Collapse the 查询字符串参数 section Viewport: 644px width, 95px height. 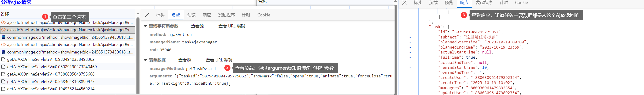click(145, 26)
